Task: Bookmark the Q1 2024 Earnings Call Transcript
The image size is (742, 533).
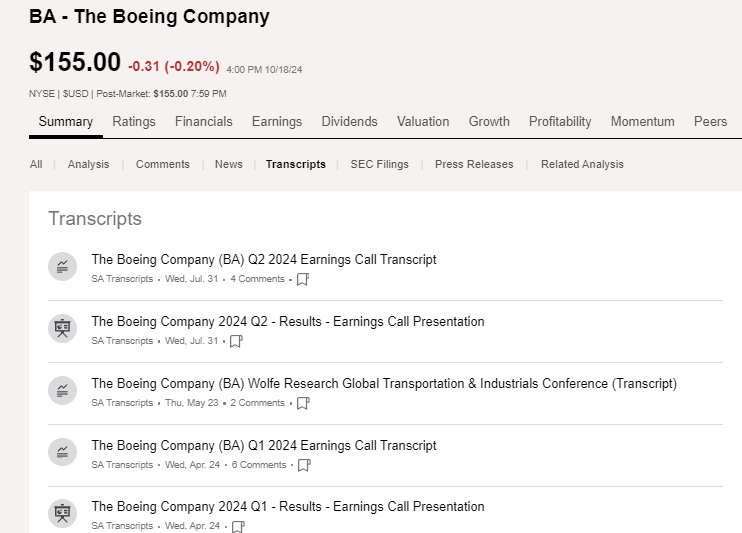Action: coord(304,465)
